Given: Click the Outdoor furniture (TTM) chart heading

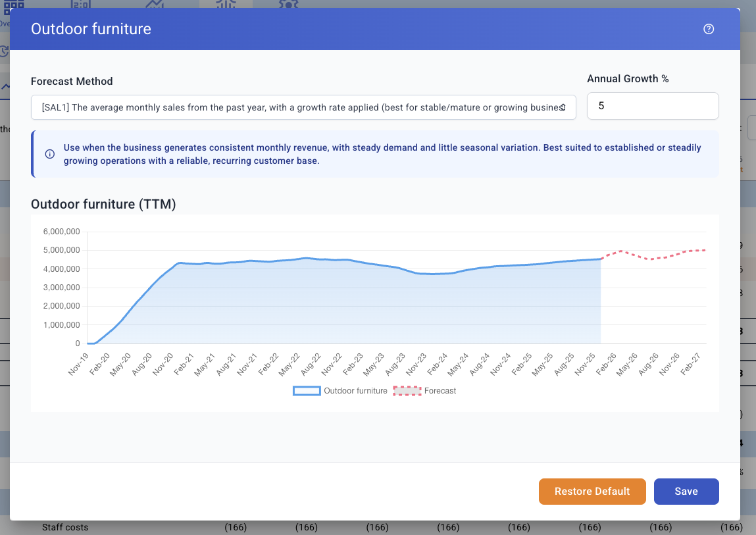Looking at the screenshot, I should coord(103,204).
